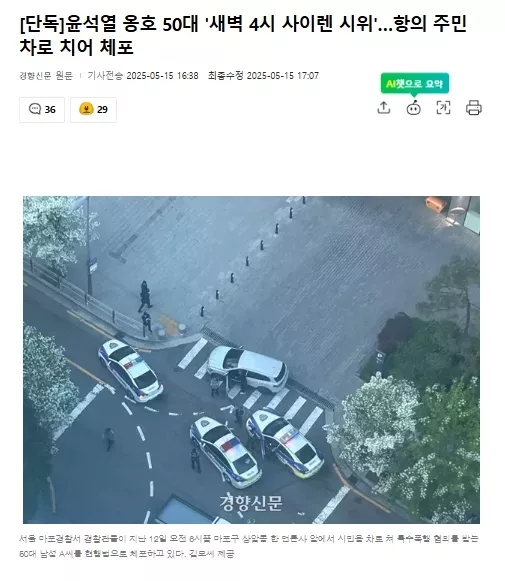505x581 pixels.
Task: Open the police arrest news photo
Action: point(251,360)
